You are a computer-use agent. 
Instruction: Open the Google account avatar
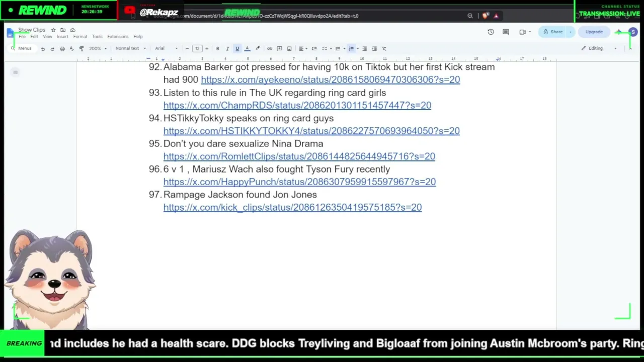pos(633,32)
